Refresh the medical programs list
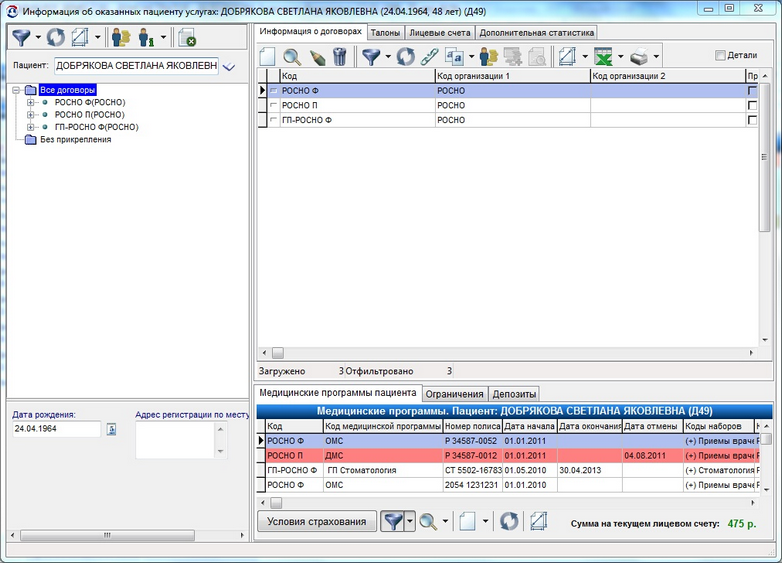Image resolution: width=782 pixels, height=563 pixels. click(509, 522)
